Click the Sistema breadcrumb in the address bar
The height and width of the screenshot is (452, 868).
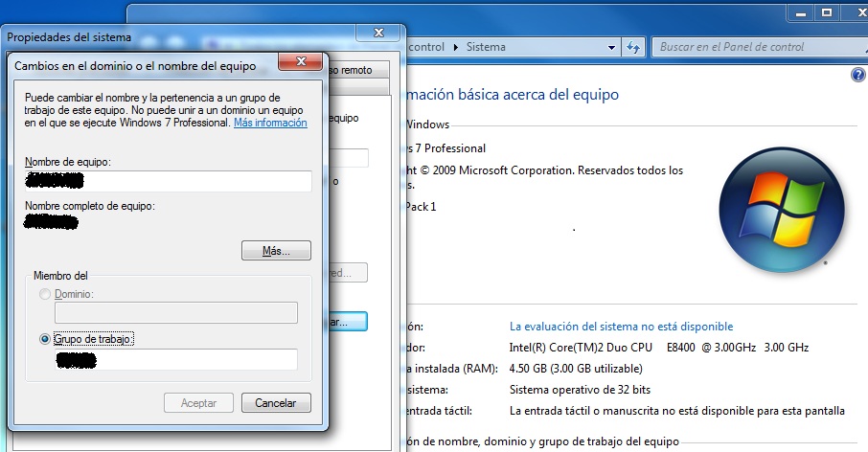coord(486,47)
